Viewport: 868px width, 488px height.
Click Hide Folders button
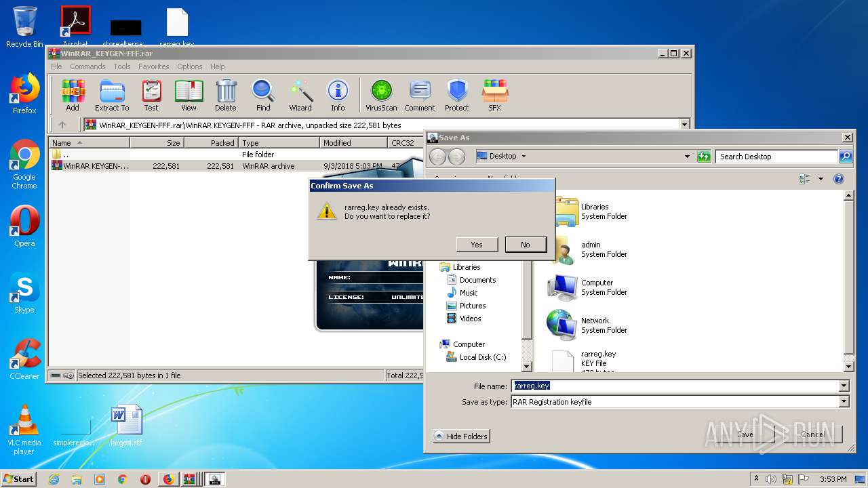(460, 436)
